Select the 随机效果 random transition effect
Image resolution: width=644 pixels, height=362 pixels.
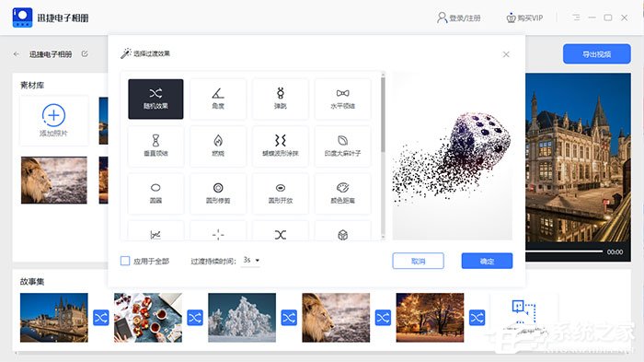click(155, 99)
